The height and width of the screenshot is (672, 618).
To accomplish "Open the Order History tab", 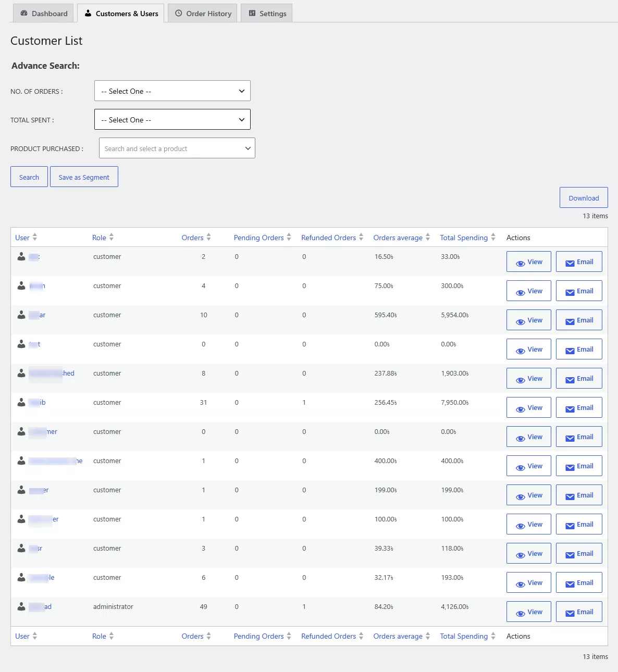I will (203, 13).
